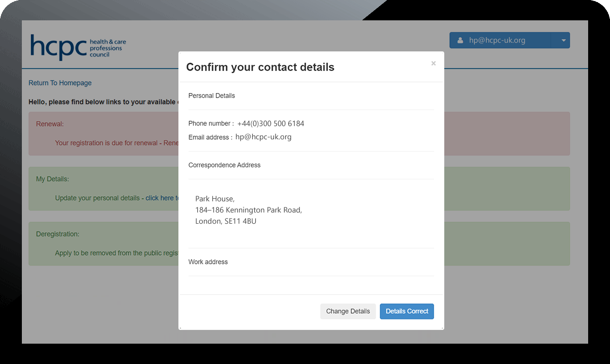
Task: Click the phone number +44(0)300 500 6184
Action: point(270,124)
